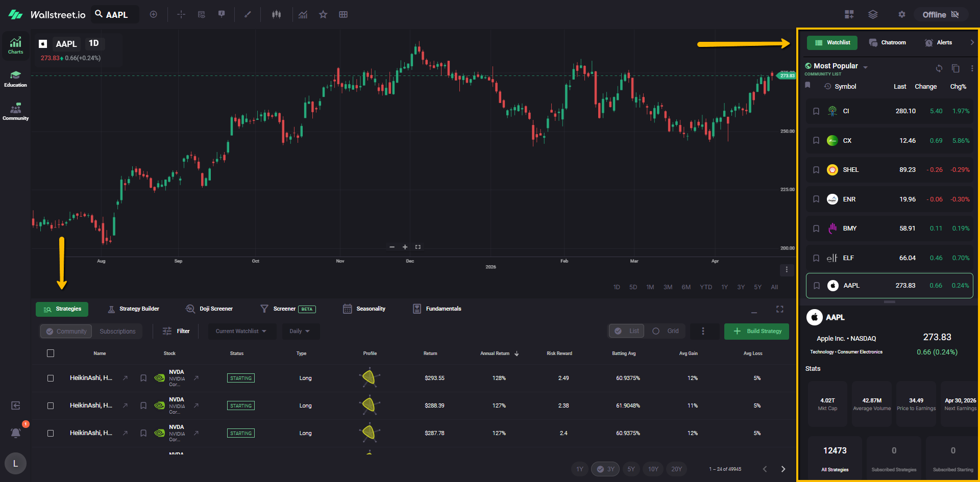Select the 6M chart range

pyautogui.click(x=686, y=287)
